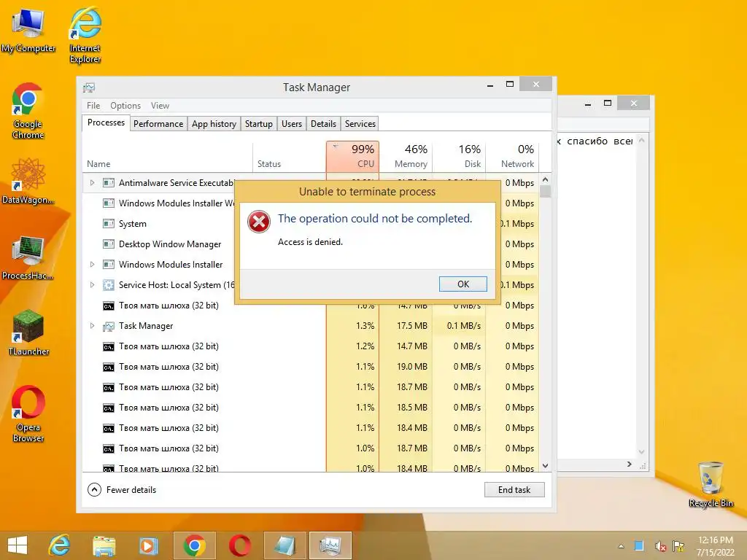This screenshot has width=747, height=560.
Task: Open File Explorer from taskbar
Action: [104, 545]
